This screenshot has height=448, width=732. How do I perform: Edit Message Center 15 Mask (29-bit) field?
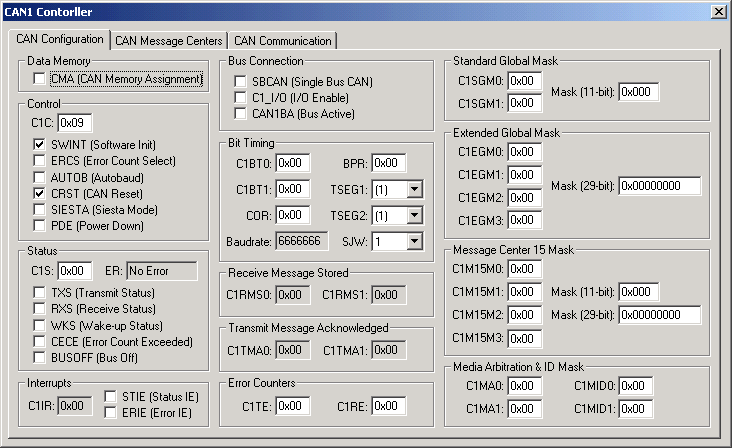pyautogui.click(x=660, y=315)
